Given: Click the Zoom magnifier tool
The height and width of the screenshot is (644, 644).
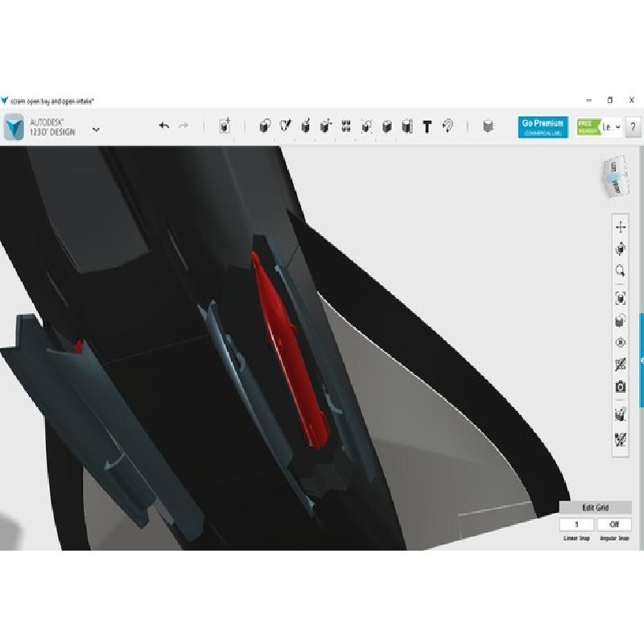Looking at the screenshot, I should [x=621, y=270].
